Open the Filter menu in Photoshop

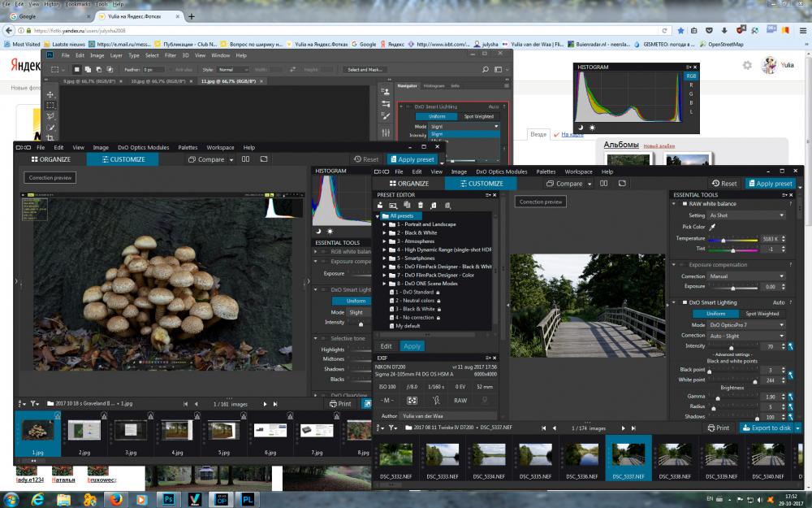(171, 55)
